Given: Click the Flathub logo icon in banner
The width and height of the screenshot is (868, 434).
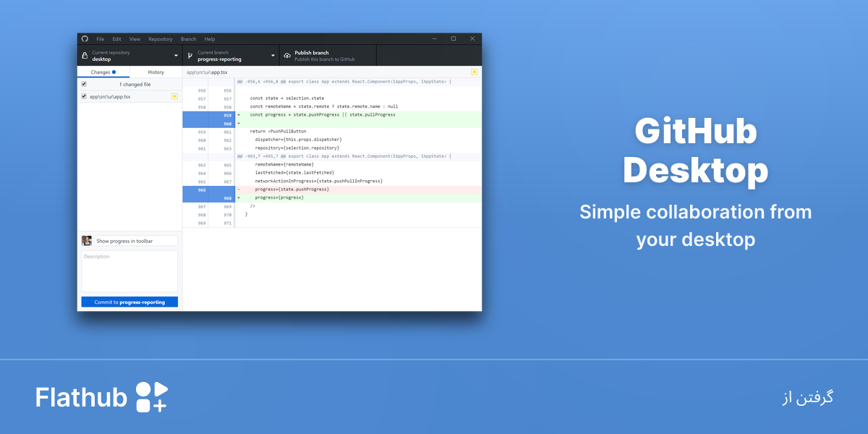Looking at the screenshot, I should click(x=151, y=397).
